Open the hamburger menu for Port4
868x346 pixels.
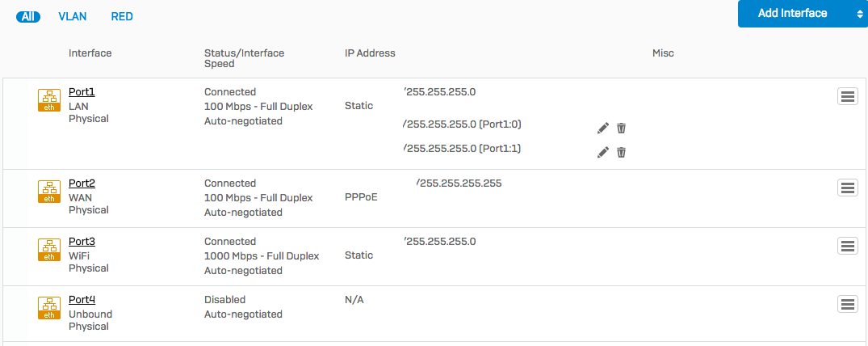click(848, 304)
